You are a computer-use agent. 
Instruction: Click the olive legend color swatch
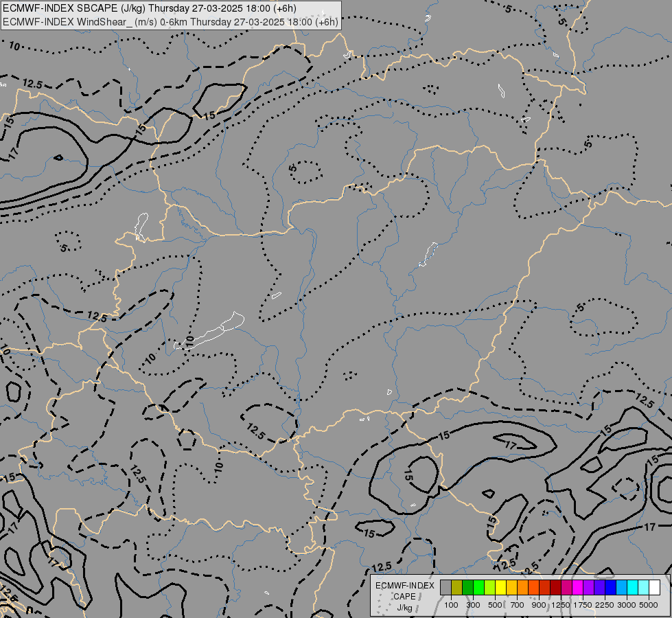[x=457, y=588]
